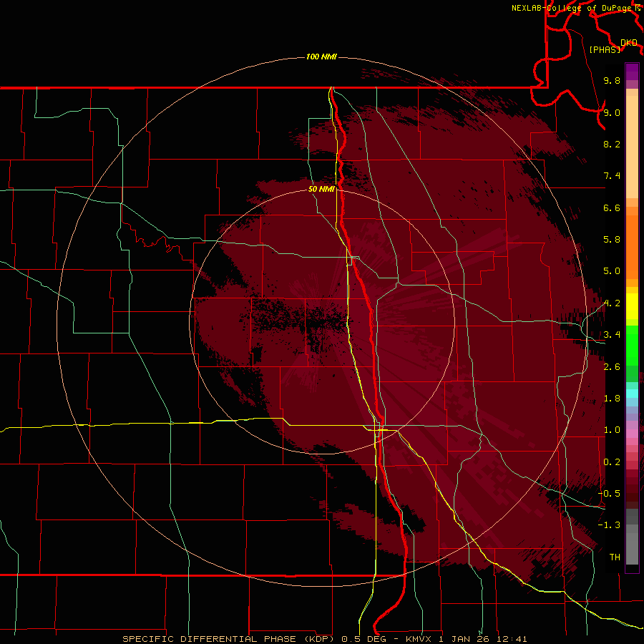Screen dimensions: 644x644
Task: Click the large orange segment of color scale
Action: [x=632, y=248]
